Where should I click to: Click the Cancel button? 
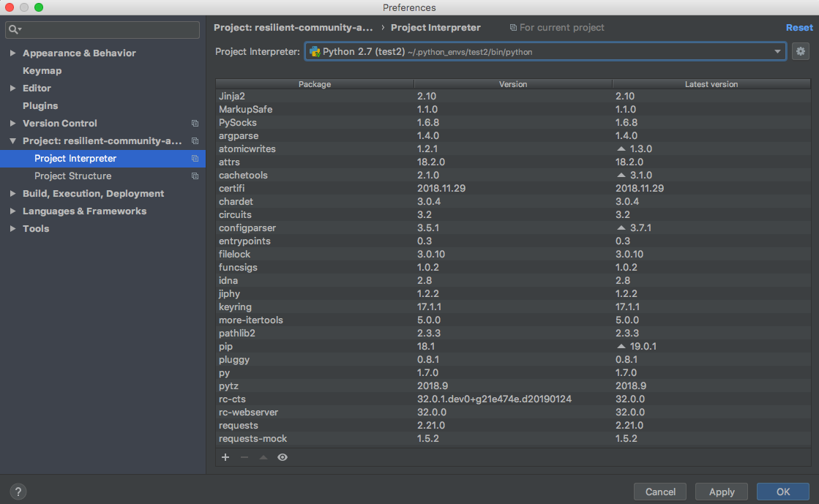tap(660, 492)
